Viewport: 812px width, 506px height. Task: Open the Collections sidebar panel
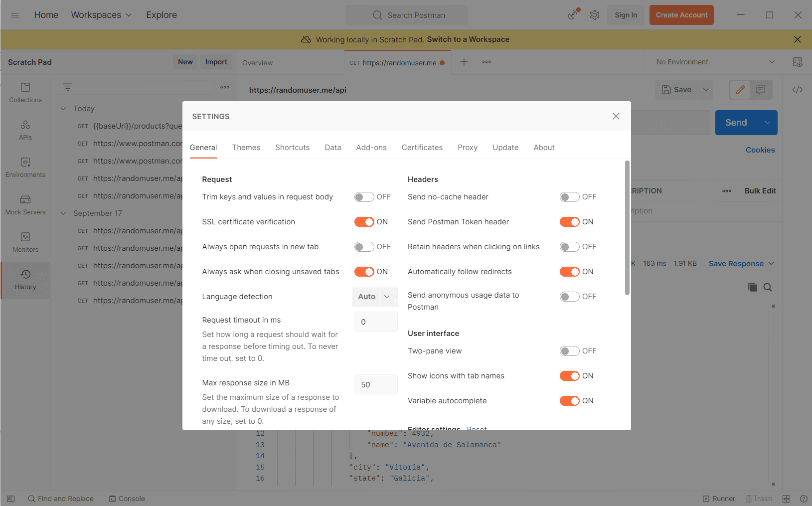(x=25, y=93)
